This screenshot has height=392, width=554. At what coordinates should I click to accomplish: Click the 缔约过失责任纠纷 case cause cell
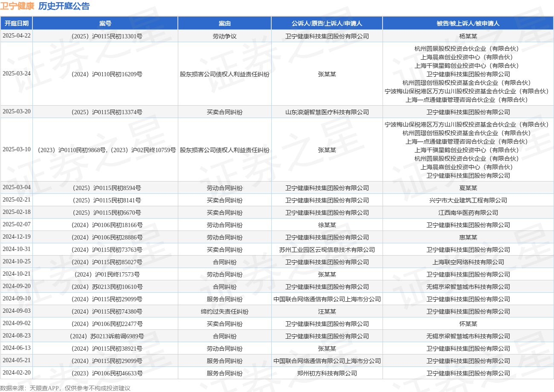(225, 311)
